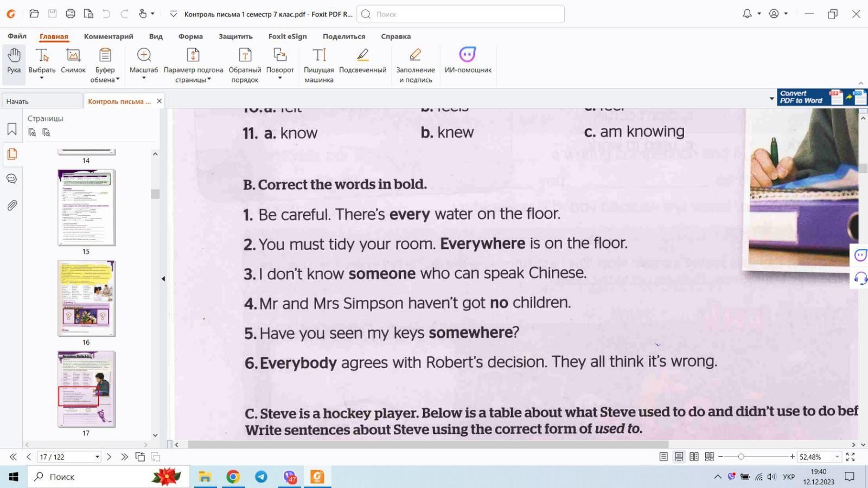Open the Комментарий ribbon tab
Image resolution: width=868 pixels, height=488 pixels.
[108, 36]
